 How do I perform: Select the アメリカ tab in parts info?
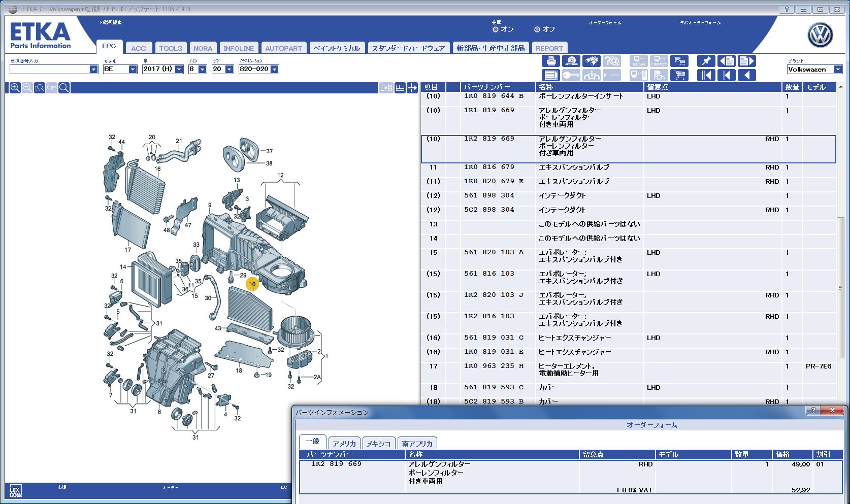pos(344,443)
